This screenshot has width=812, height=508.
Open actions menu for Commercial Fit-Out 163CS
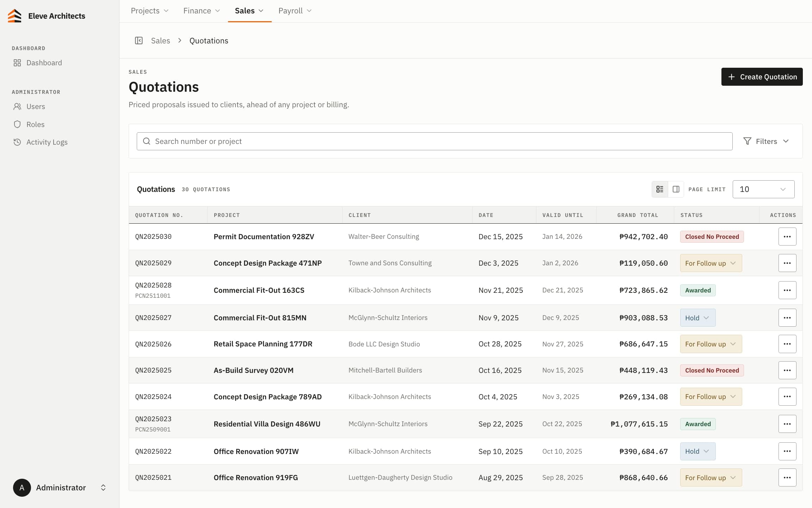point(787,290)
